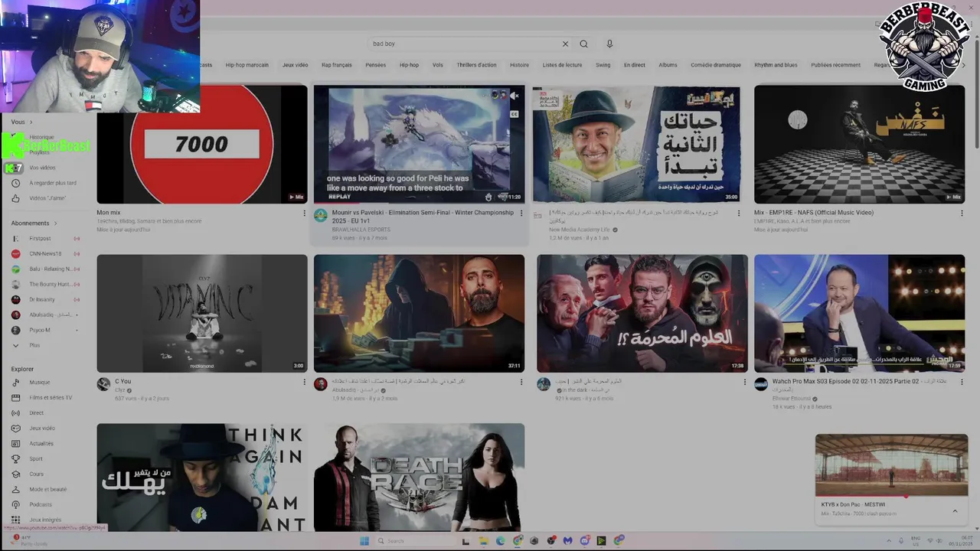
Task: Click the magnifier search button
Action: point(583,44)
